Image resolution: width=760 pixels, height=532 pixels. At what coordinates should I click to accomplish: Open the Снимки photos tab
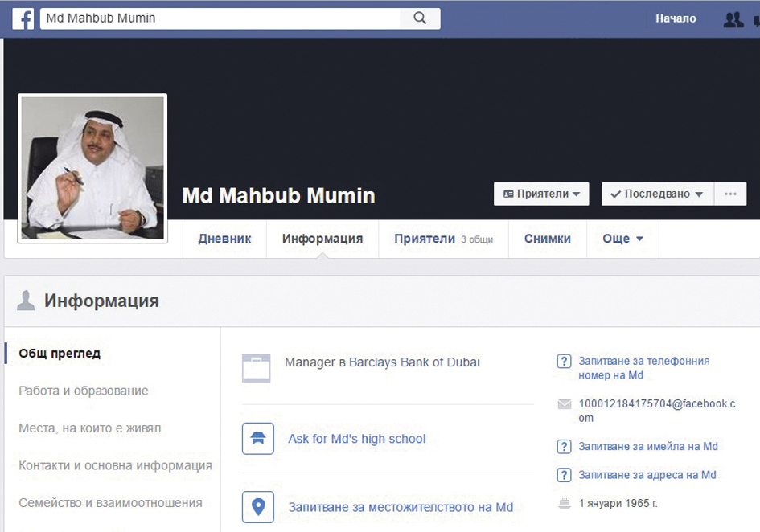point(548,239)
